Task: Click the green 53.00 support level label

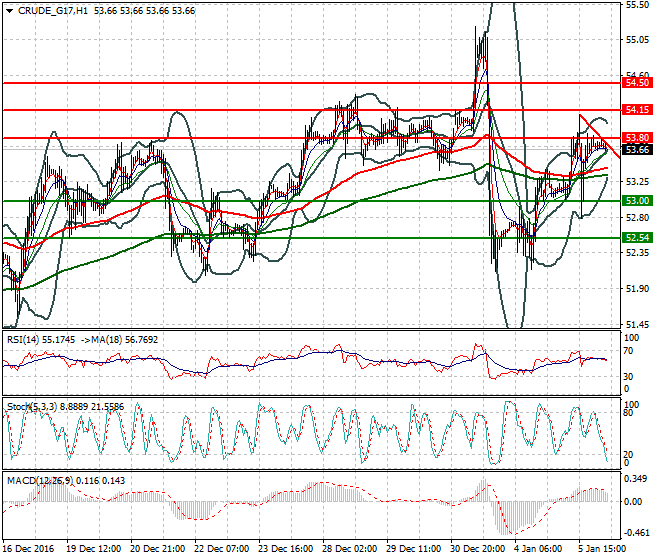Action: coord(638,200)
